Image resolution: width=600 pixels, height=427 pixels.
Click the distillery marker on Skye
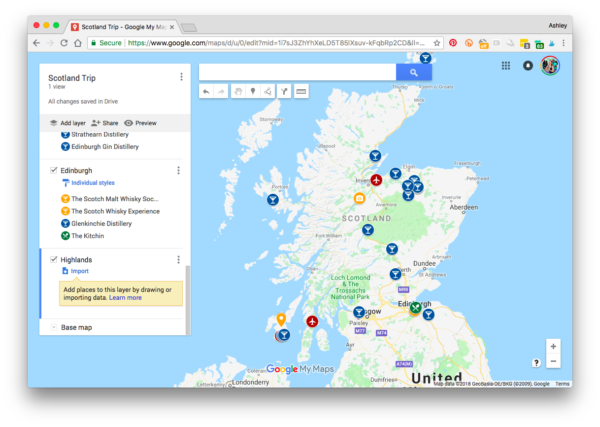pyautogui.click(x=273, y=199)
